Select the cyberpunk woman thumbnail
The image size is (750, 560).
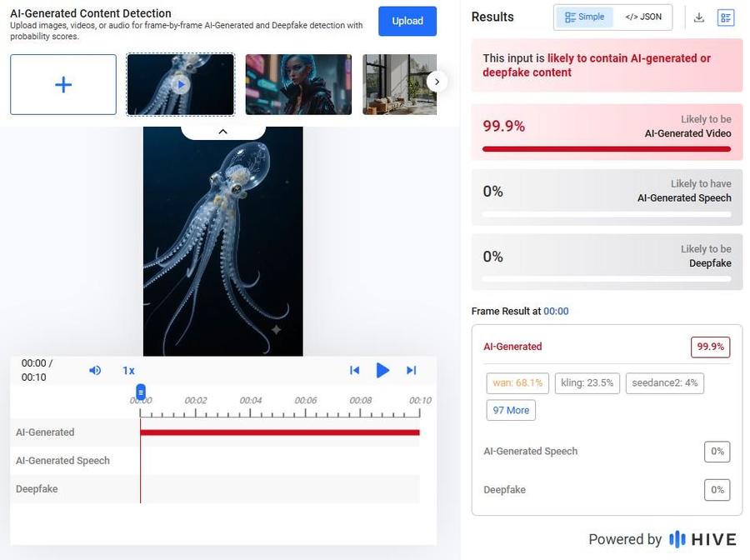[298, 85]
